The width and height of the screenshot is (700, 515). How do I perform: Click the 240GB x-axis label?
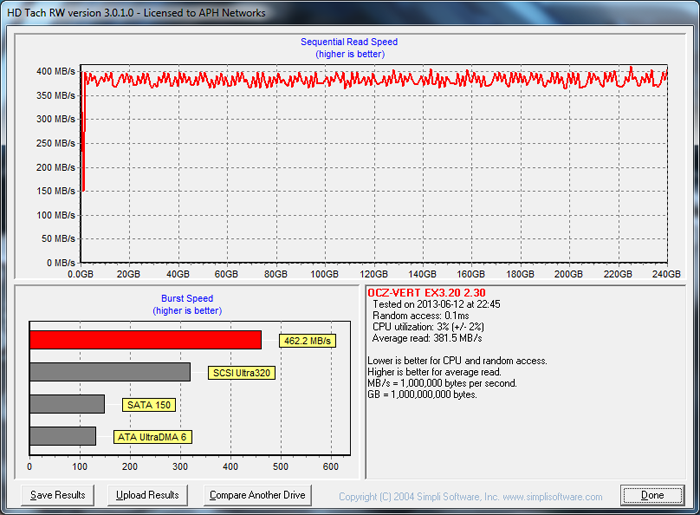click(668, 273)
